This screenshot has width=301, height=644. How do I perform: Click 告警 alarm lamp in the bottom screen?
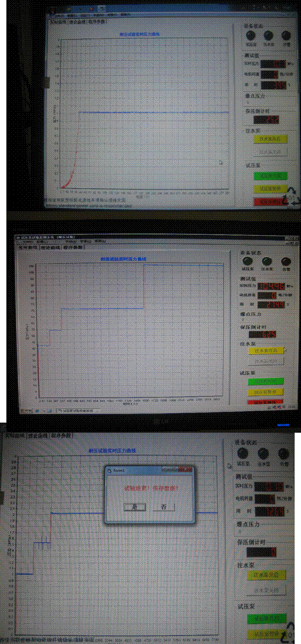coord(283,454)
